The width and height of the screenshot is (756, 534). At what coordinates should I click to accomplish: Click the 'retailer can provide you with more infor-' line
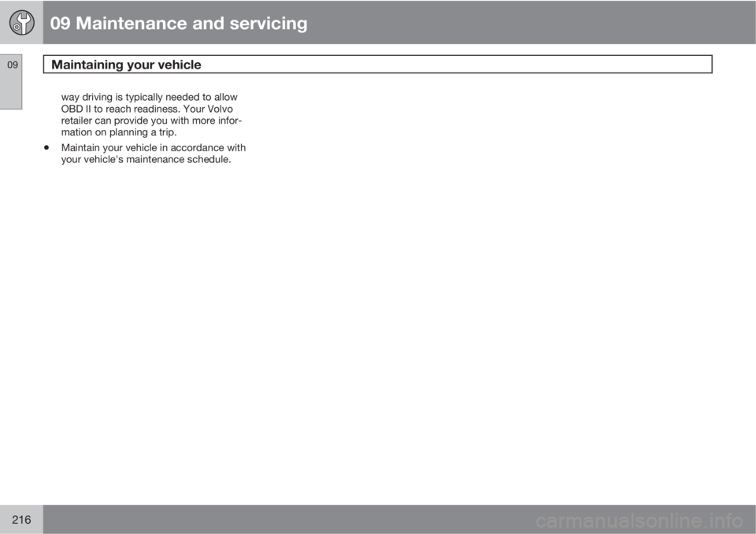(151, 121)
